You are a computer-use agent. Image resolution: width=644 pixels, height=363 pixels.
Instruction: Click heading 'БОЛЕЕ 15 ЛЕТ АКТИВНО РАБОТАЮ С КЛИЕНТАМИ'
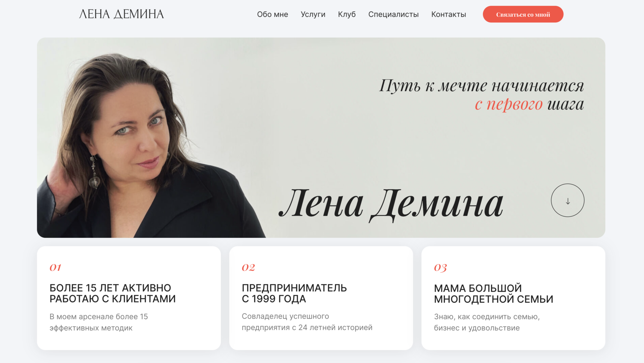(113, 293)
